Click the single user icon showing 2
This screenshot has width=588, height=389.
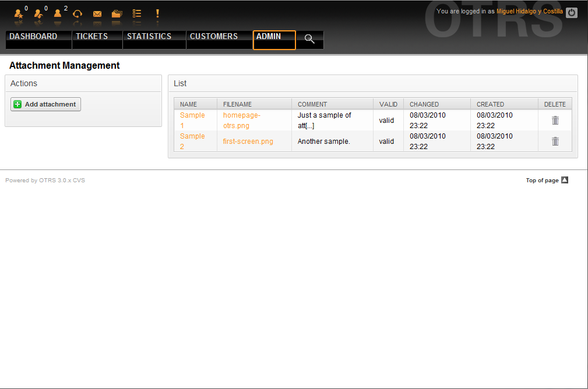(58, 13)
